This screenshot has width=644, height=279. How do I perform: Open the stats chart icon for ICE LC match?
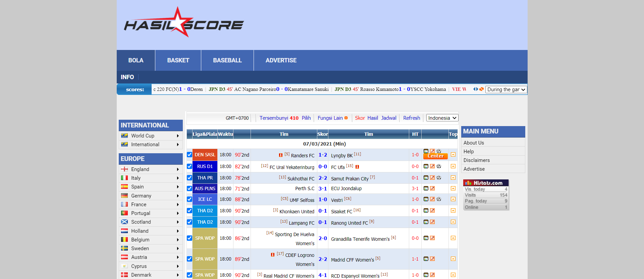pos(426,199)
